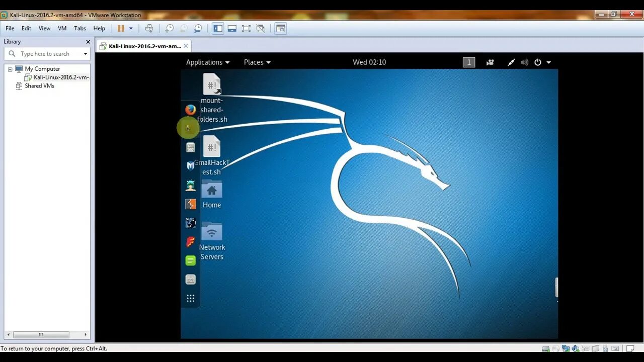Launch Metasploit from the dock

pyautogui.click(x=190, y=165)
